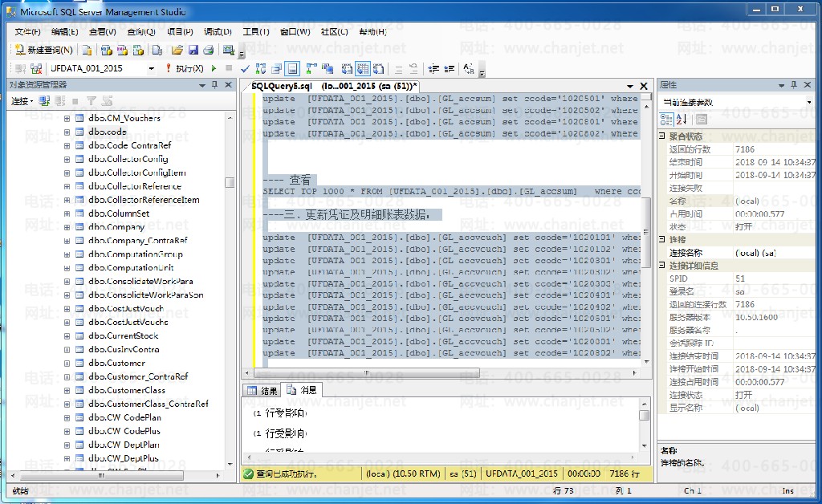
Task: Pin the 对象资源管理器 panel with auto-hide icon
Action: [x=214, y=85]
